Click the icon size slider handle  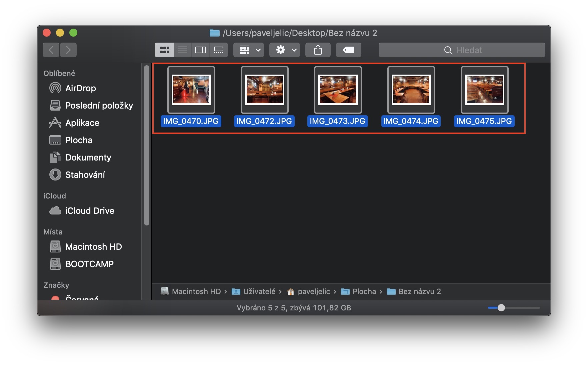(x=501, y=308)
